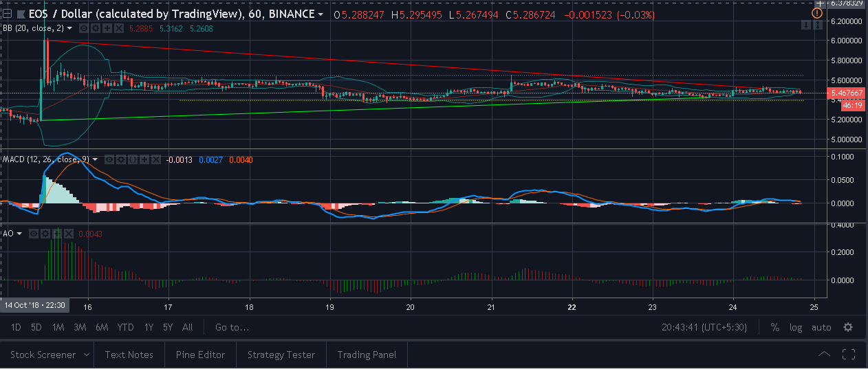Collapse the chart legend using top-left box icon
The width and height of the screenshot is (868, 369).
point(7,14)
